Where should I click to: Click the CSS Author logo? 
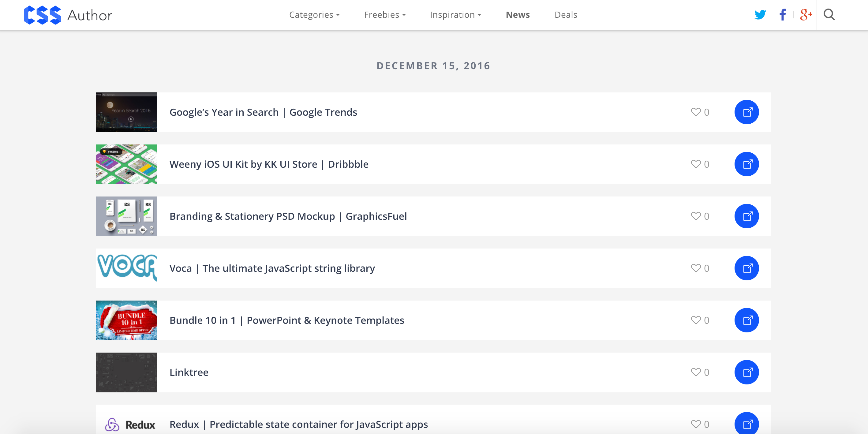[x=68, y=15]
